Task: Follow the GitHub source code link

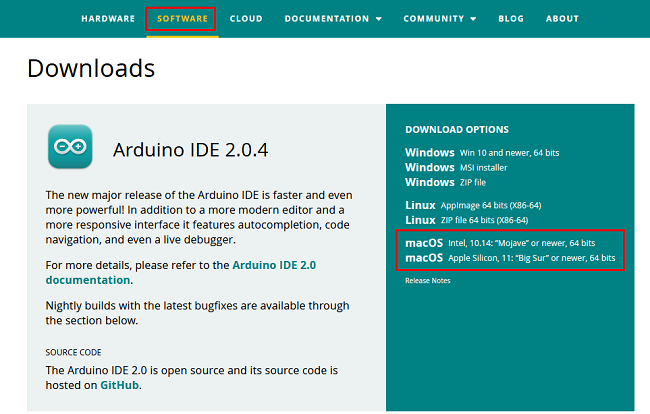Action: click(119, 385)
